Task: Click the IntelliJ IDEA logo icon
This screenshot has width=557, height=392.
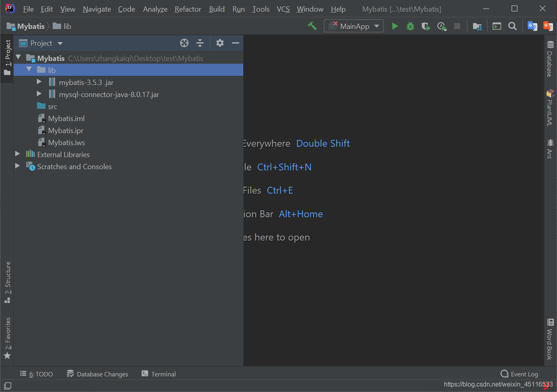Action: coord(10,8)
